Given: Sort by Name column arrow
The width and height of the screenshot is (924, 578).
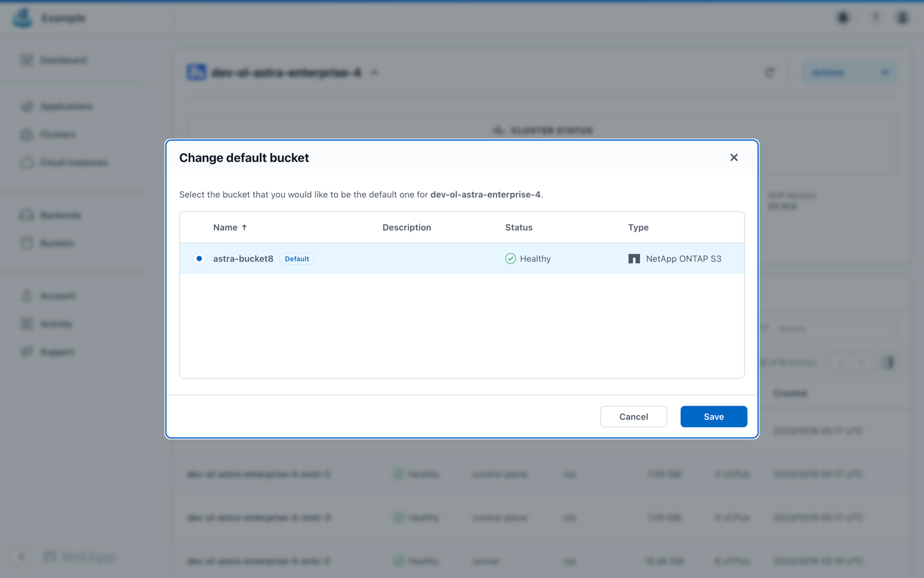Looking at the screenshot, I should click(x=244, y=228).
